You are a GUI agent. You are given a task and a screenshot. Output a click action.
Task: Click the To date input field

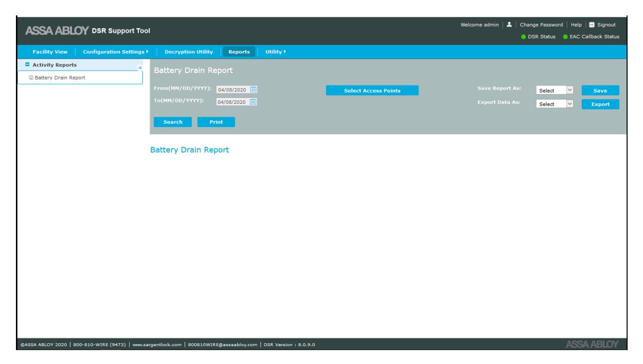click(232, 102)
